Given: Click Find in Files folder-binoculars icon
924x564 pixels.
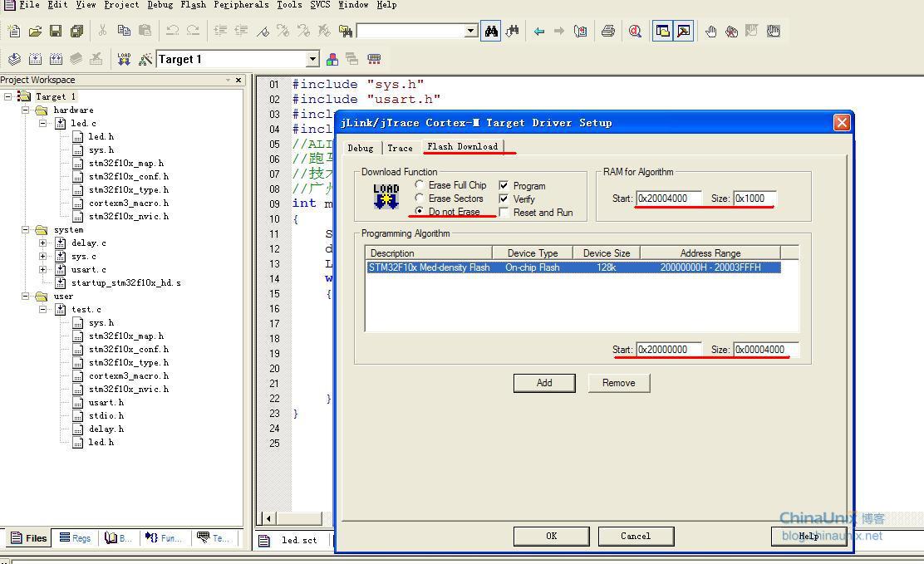Looking at the screenshot, I should coord(346,31).
